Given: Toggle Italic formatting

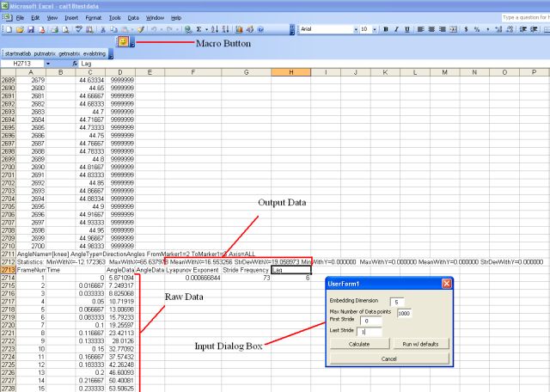Looking at the screenshot, I should [x=396, y=29].
